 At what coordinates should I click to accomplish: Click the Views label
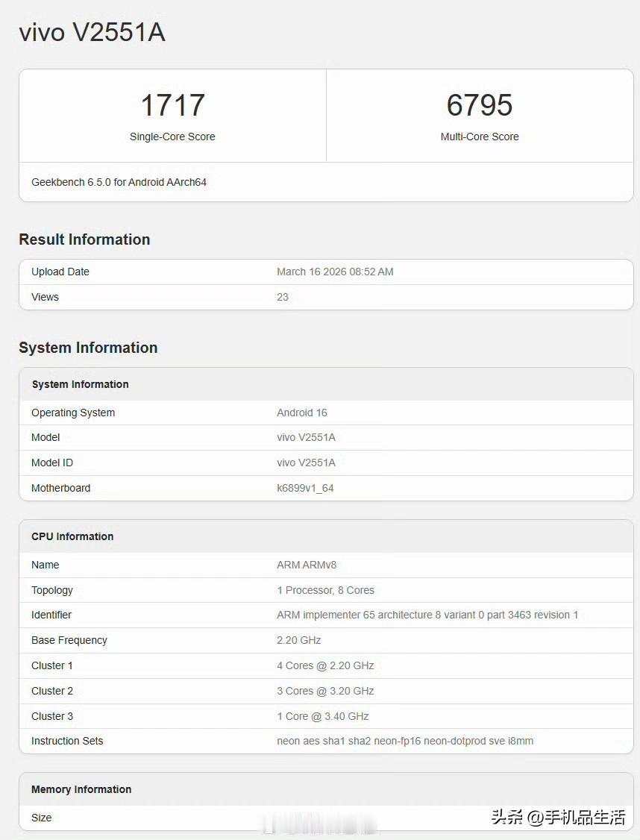[x=45, y=297]
